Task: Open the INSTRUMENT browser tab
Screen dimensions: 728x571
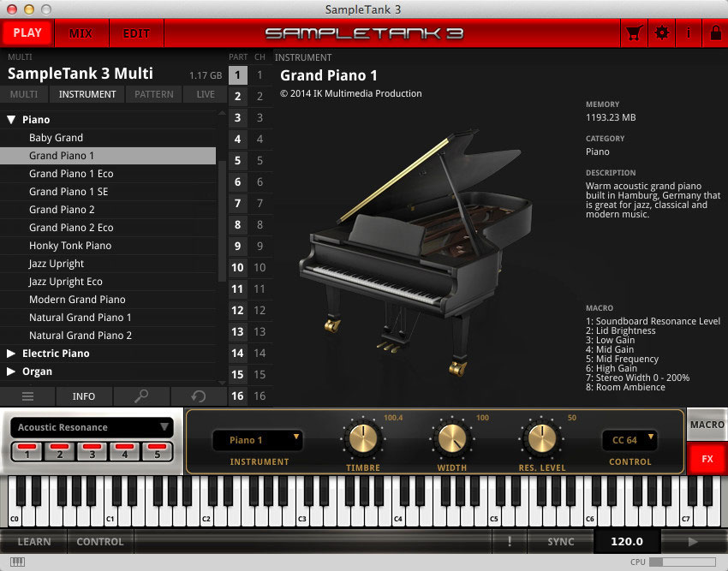Action: click(x=87, y=94)
